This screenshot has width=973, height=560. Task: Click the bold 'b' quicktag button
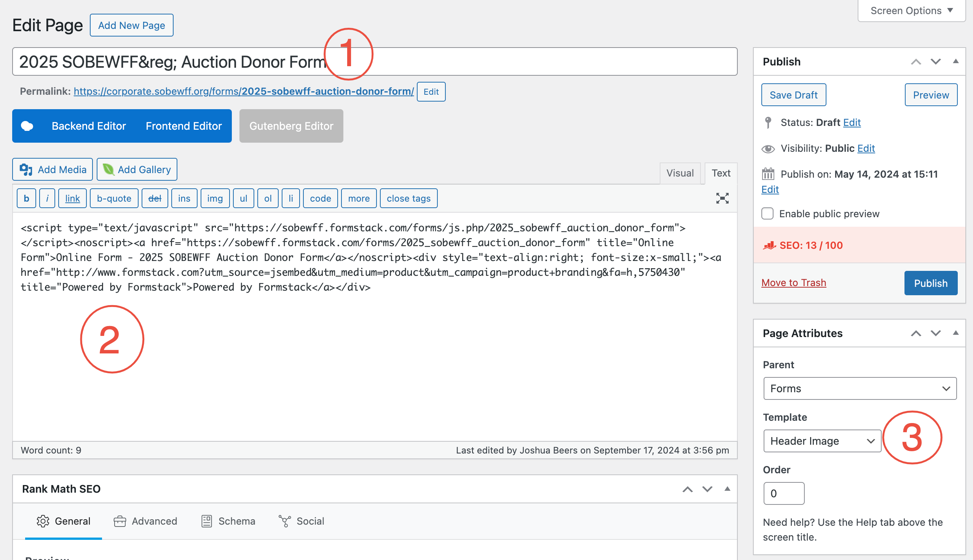[26, 198]
